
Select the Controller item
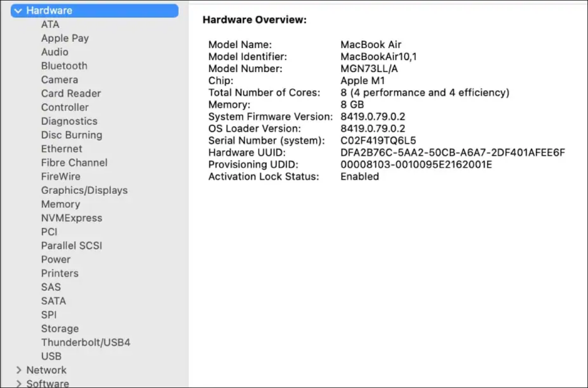[65, 107]
